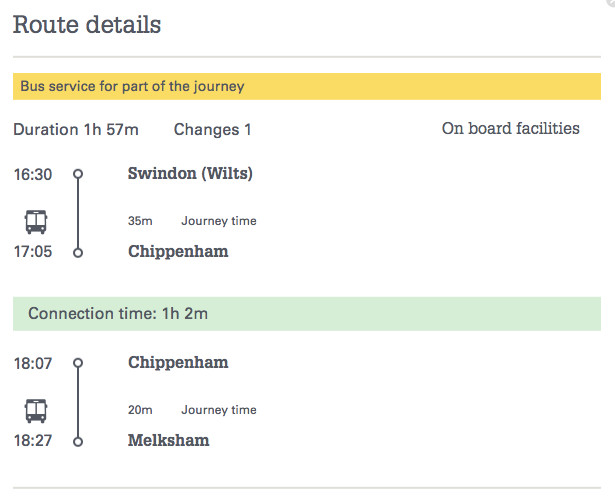
Task: Click the Chippenham departure stop circle at 18:07
Action: pyautogui.click(x=78, y=363)
